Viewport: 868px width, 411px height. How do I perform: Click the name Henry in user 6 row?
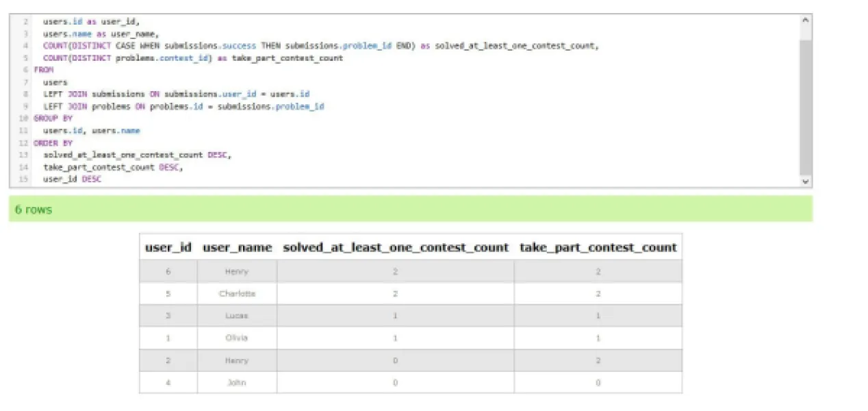click(x=237, y=272)
